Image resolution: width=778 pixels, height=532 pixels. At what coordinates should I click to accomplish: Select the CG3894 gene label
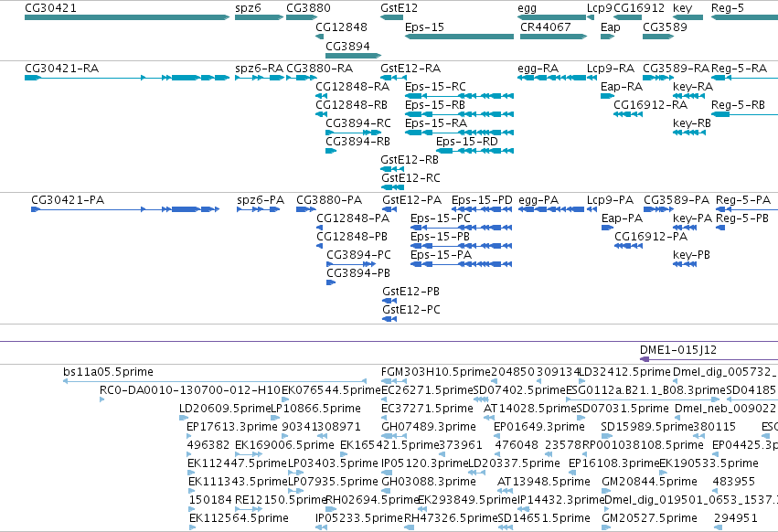(347, 46)
